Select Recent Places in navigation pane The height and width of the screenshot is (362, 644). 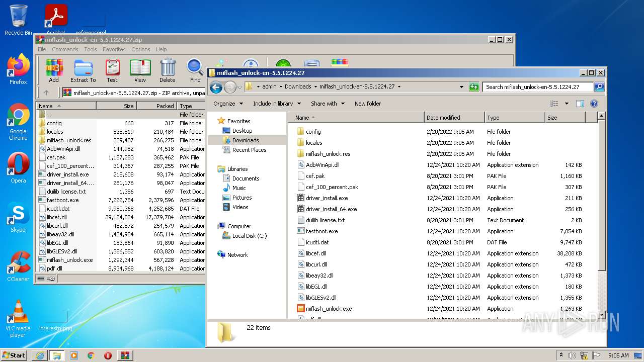click(x=244, y=150)
